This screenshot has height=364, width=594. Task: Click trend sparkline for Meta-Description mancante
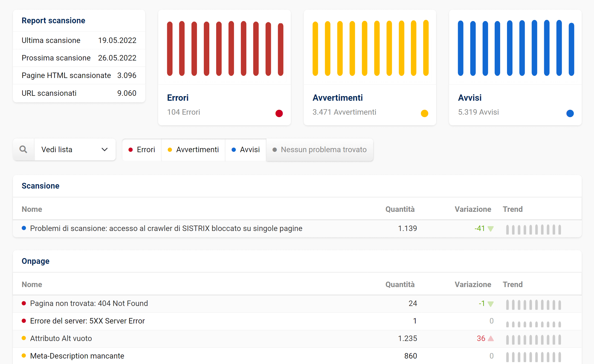pos(534,357)
